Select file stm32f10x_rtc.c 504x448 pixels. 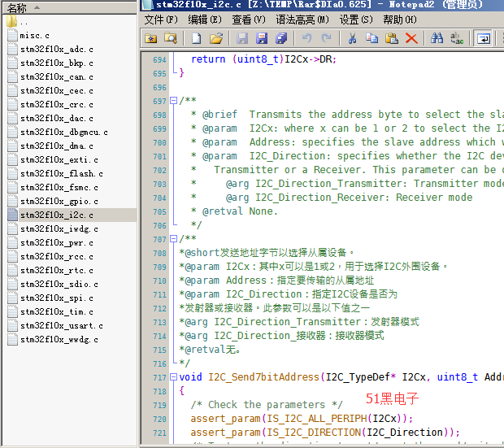(x=57, y=271)
